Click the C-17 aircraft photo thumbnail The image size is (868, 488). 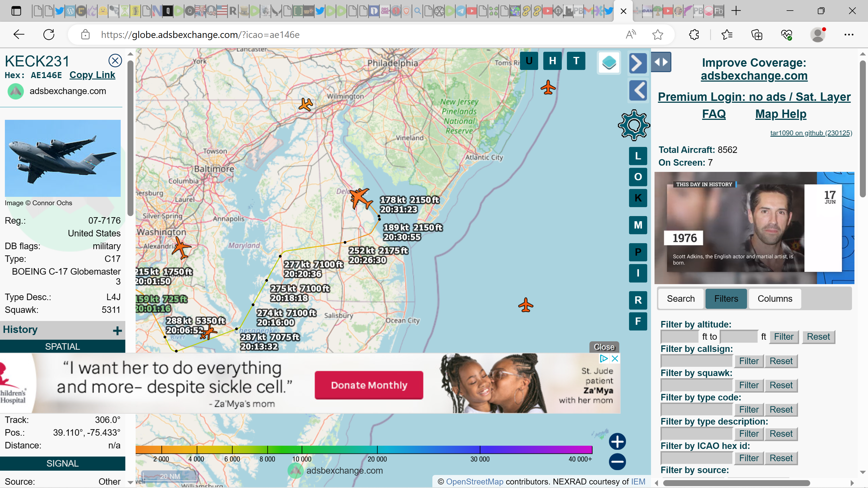[x=63, y=158]
